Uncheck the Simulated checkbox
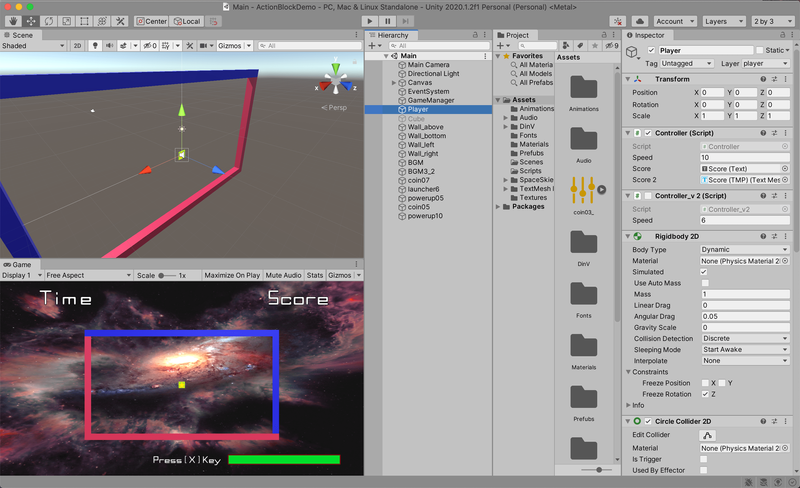This screenshot has height=488, width=800. coord(704,272)
